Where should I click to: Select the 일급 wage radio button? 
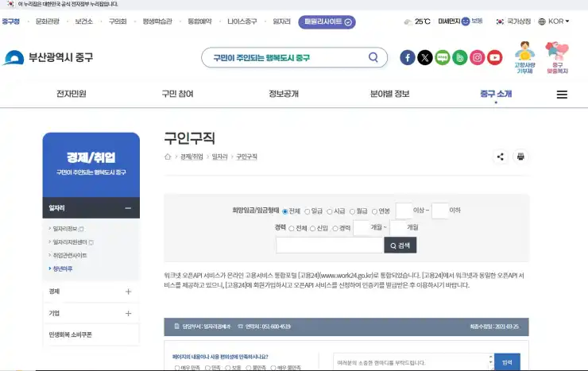308,212
